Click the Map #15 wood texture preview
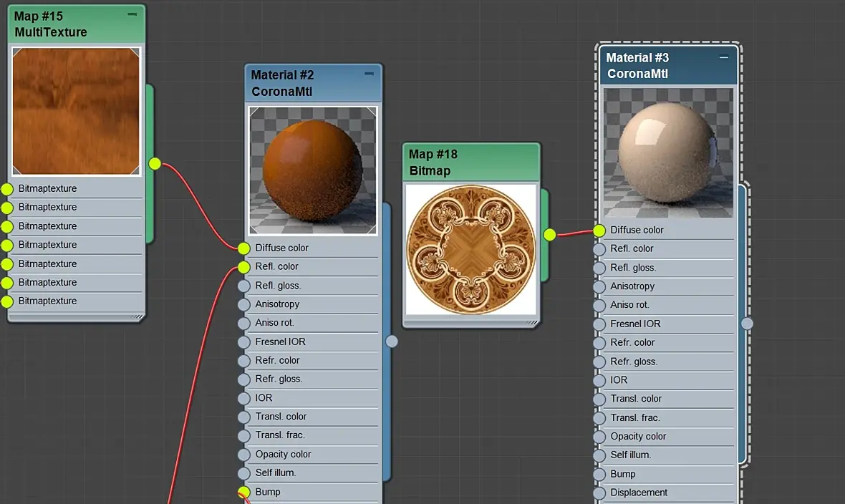The height and width of the screenshot is (504, 845). [x=76, y=111]
